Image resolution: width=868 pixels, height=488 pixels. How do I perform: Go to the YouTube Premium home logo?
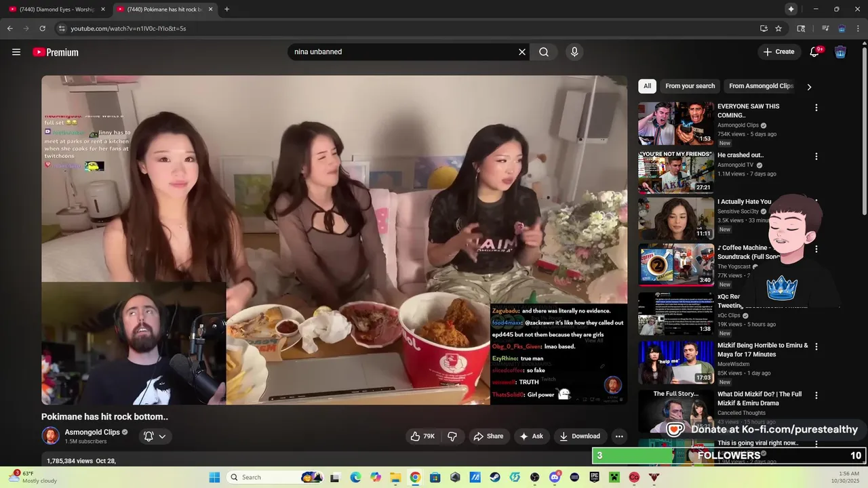coord(56,52)
